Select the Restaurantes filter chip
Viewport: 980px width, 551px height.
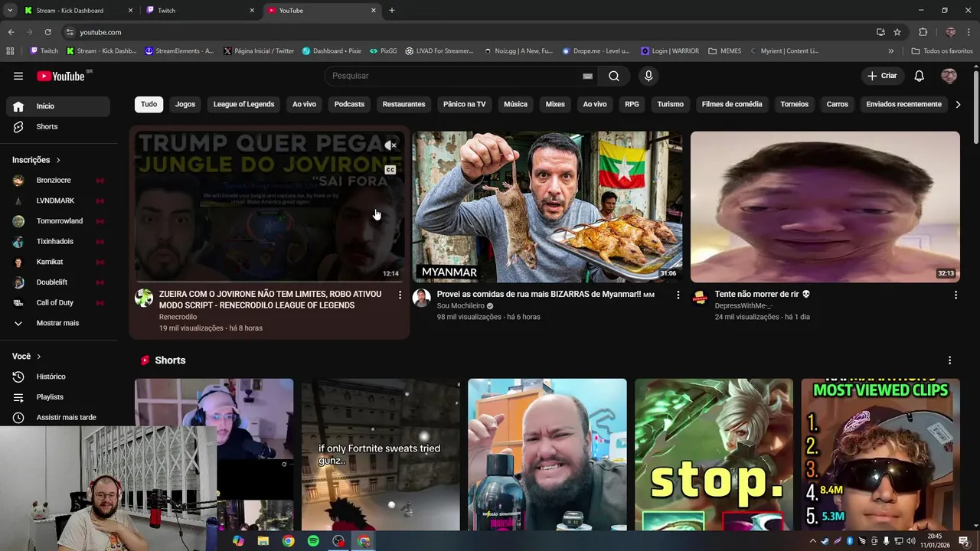pos(403,104)
